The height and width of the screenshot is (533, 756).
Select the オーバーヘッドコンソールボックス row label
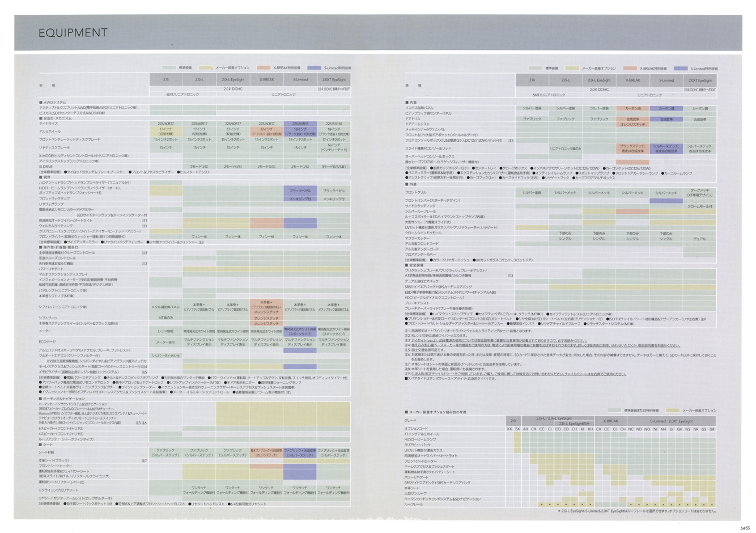click(430, 156)
